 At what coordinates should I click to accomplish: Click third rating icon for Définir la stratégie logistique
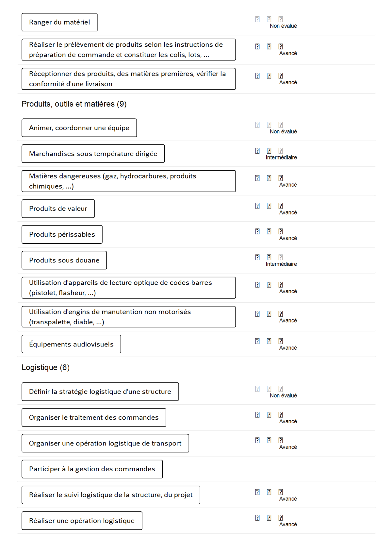click(281, 389)
